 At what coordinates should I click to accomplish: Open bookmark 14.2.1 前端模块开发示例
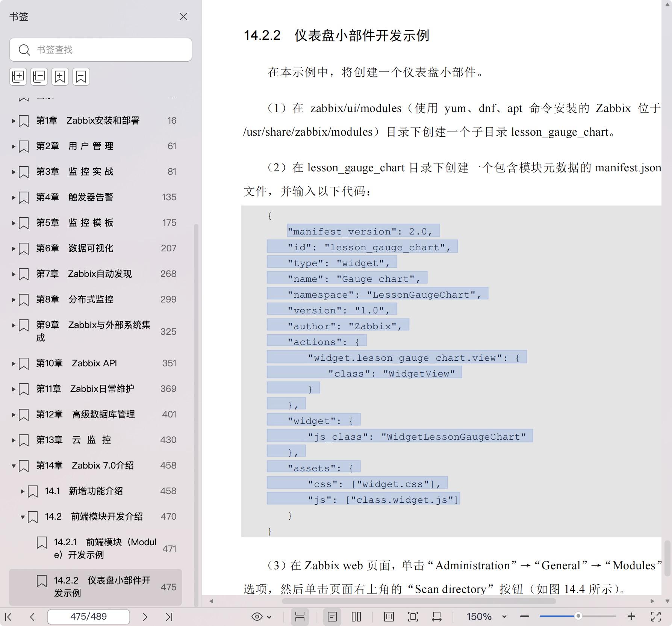[x=105, y=548]
